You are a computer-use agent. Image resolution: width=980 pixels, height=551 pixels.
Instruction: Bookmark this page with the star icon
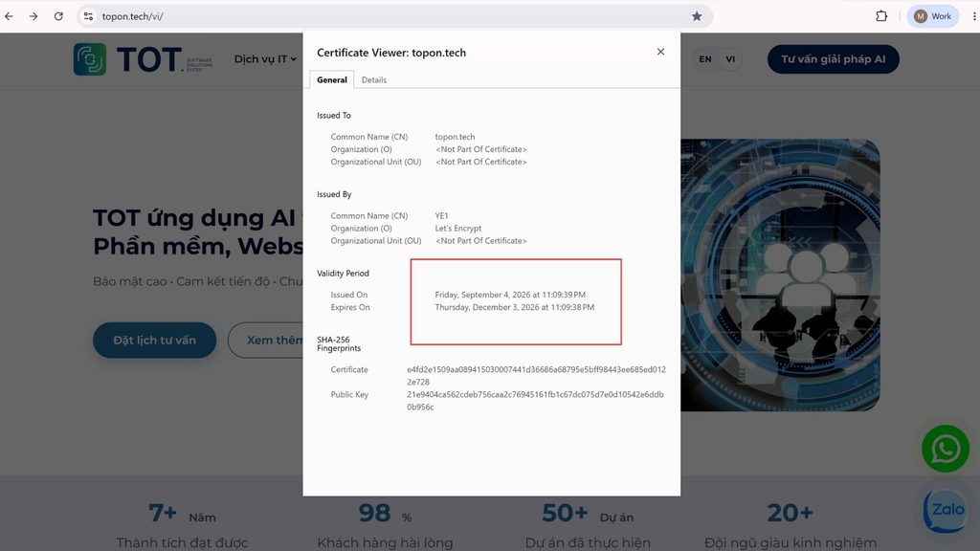(x=697, y=16)
